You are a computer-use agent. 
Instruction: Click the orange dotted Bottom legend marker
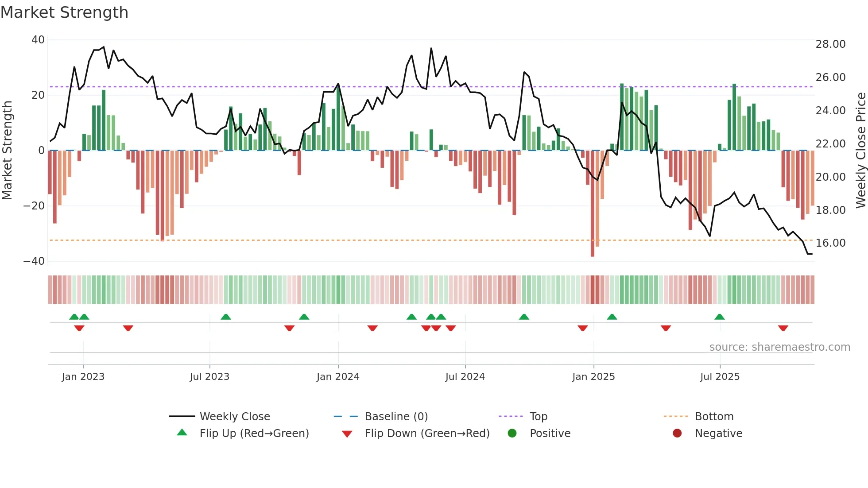pyautogui.click(x=676, y=416)
